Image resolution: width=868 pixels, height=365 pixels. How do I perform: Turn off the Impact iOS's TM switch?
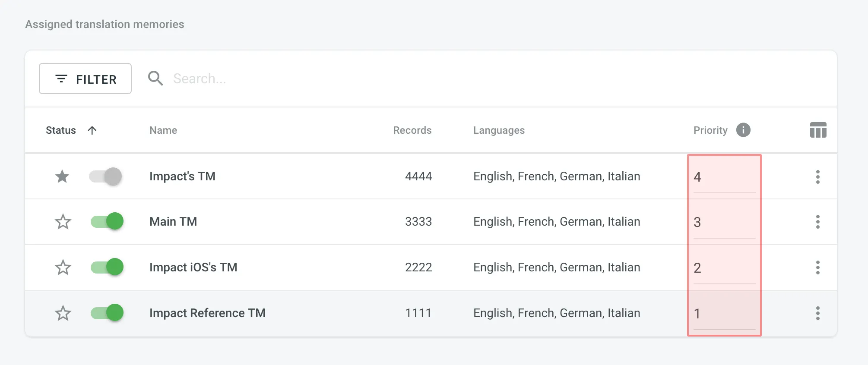click(x=107, y=267)
